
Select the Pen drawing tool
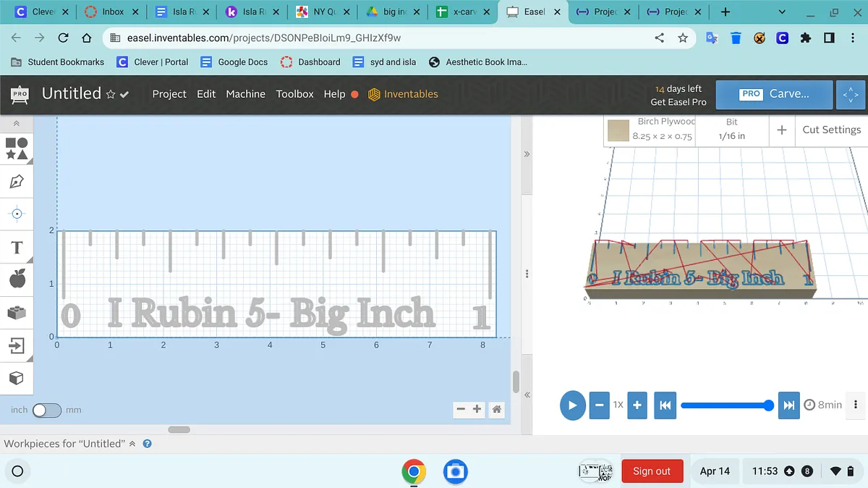(17, 181)
